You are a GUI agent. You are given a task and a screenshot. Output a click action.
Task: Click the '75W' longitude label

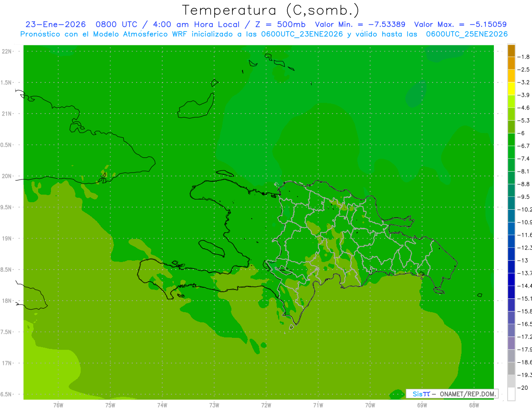click(x=110, y=405)
